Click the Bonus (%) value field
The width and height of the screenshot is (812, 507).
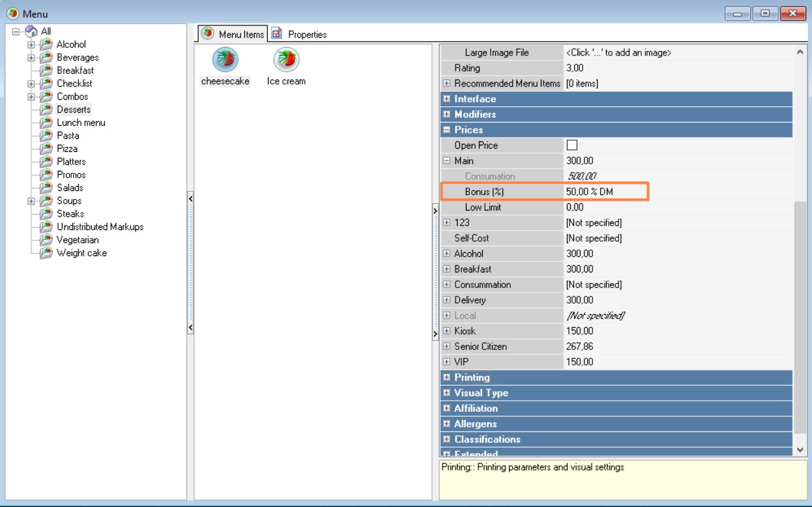[606, 192]
